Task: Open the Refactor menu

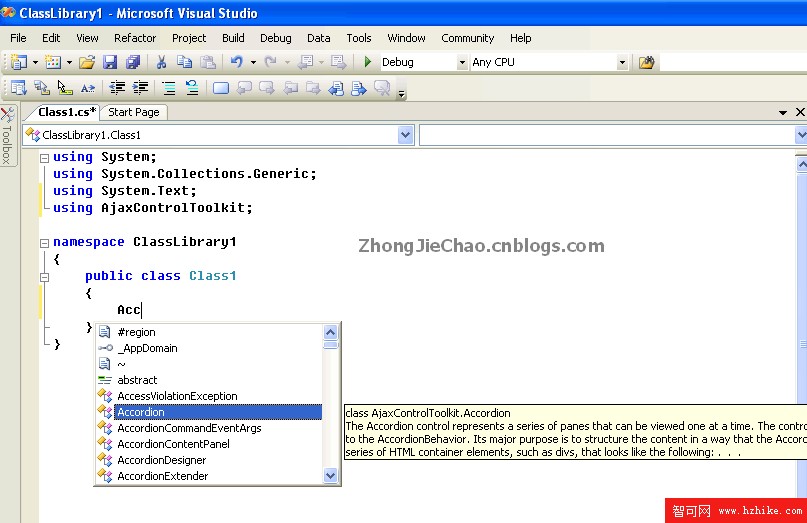Action: pyautogui.click(x=135, y=38)
